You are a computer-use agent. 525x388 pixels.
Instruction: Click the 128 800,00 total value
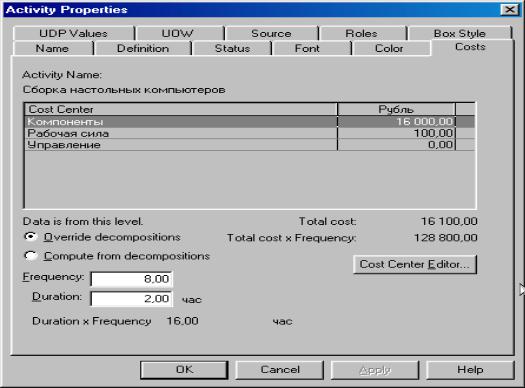coord(446,238)
